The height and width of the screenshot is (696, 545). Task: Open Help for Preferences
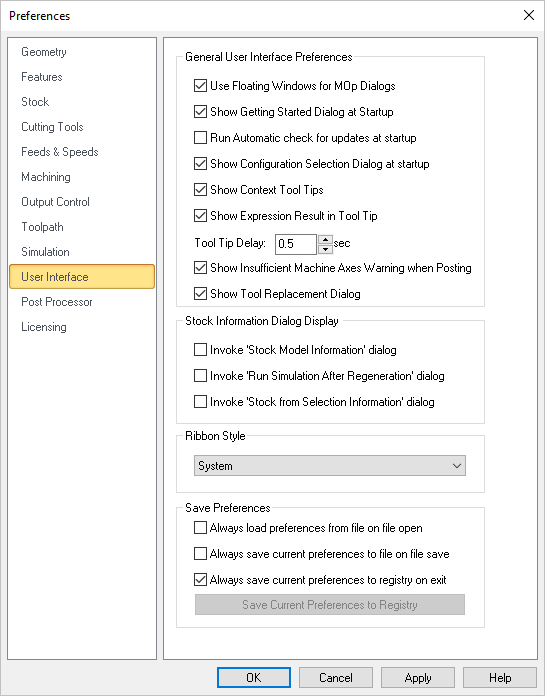point(500,678)
